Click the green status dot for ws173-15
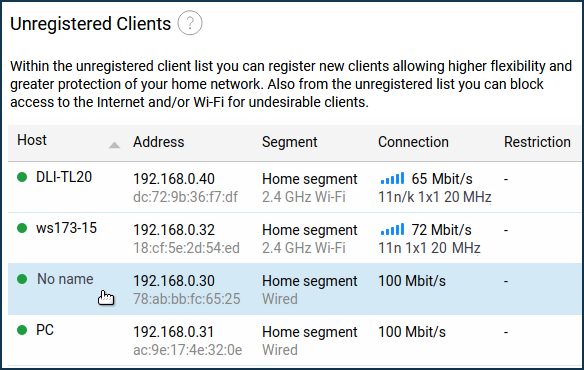 point(22,228)
